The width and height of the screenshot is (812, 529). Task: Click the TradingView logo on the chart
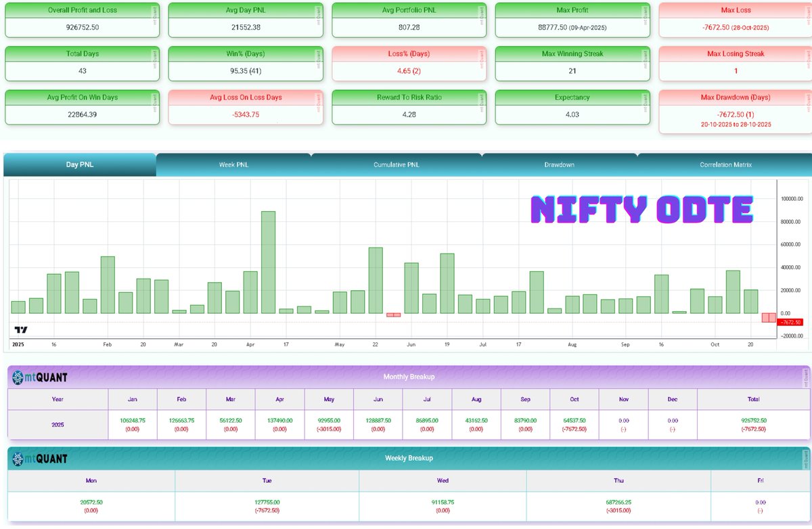(20, 329)
